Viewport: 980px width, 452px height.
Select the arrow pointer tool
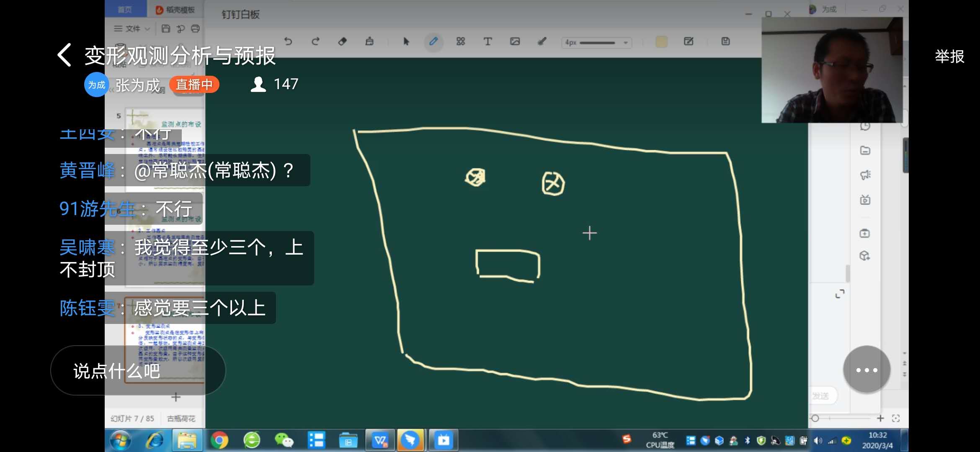406,41
